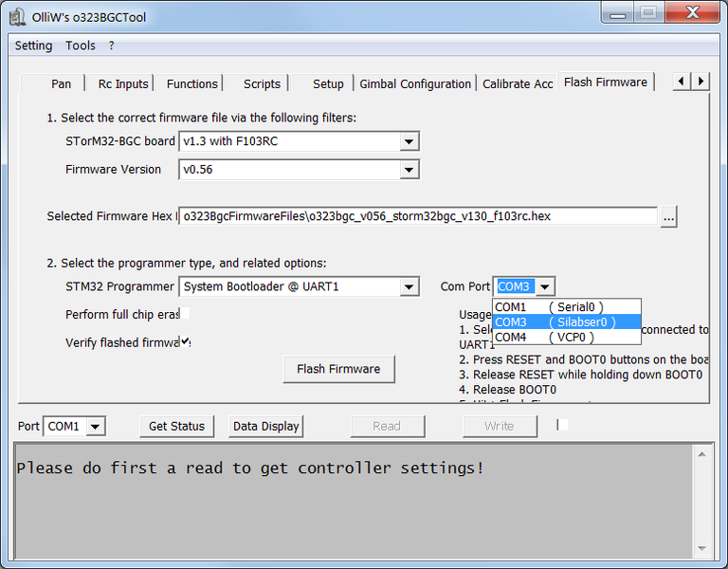Viewport: 728px width, 569px height.
Task: Open the Firmware Version dropdown
Action: (409, 170)
